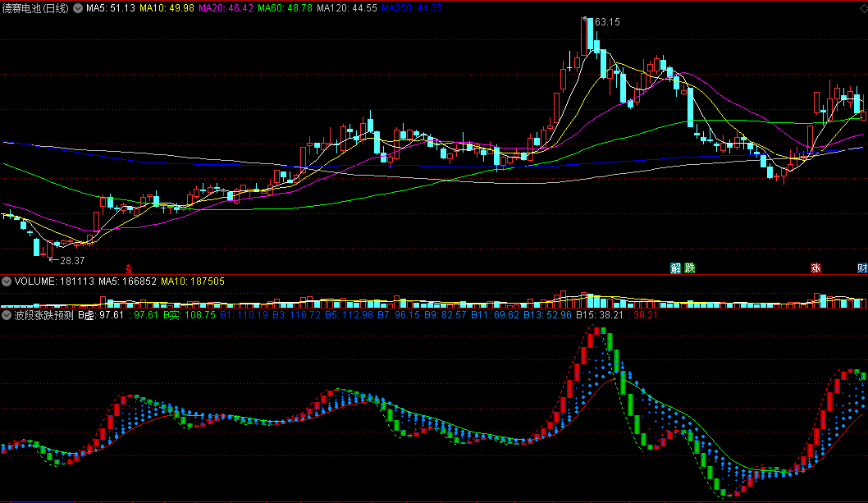
Task: Click the volume MA5: 166852 value
Action: tap(127, 281)
